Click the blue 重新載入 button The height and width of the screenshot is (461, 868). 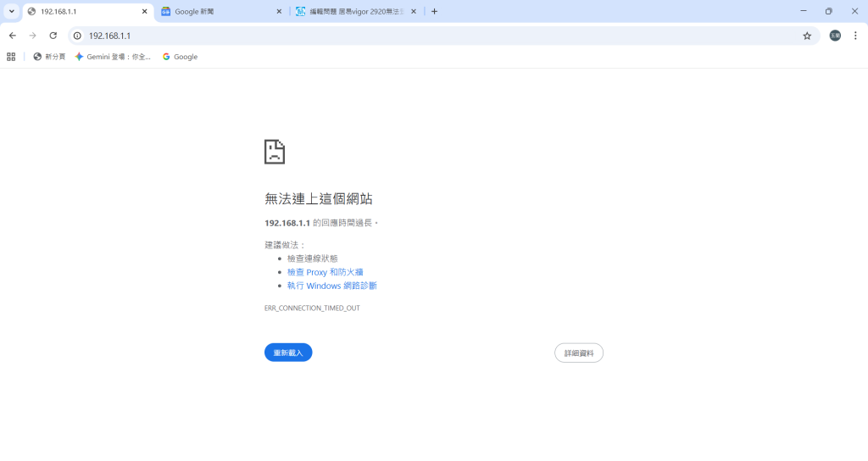[x=288, y=353]
